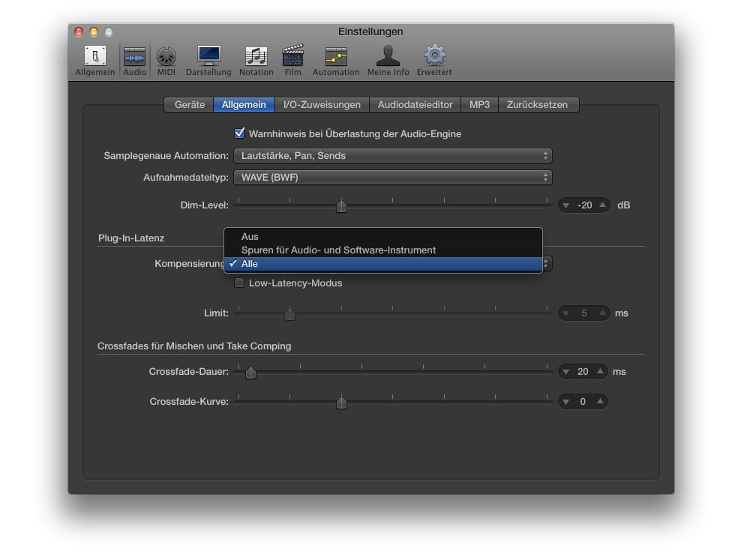Choose Aus in the compensation menu
738x560 pixels.
point(383,236)
